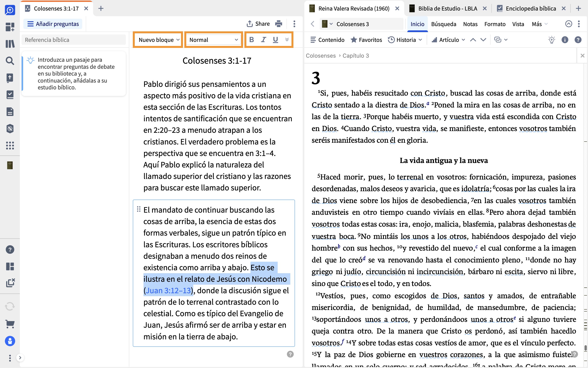
Task: Open the store shopping cart
Action: point(10,324)
